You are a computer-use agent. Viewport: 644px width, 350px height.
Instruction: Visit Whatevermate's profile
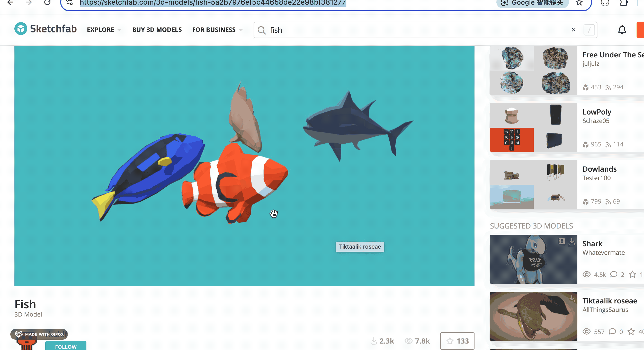tap(604, 253)
